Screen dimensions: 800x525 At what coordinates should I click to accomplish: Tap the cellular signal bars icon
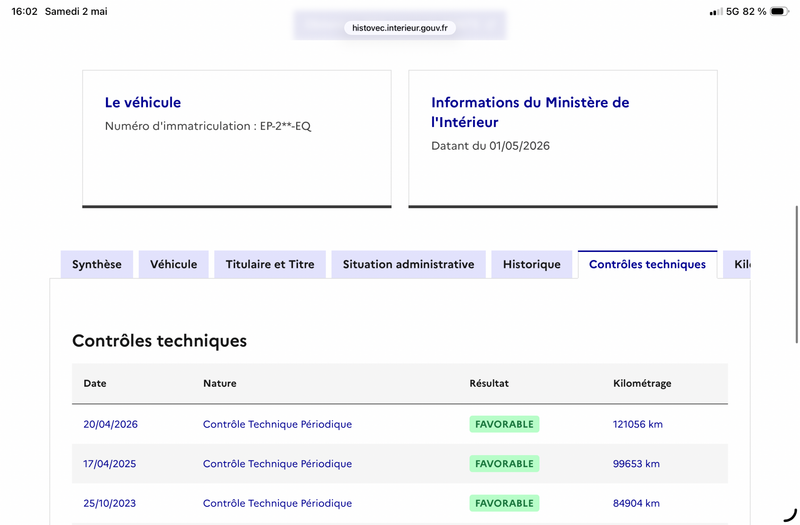716,12
